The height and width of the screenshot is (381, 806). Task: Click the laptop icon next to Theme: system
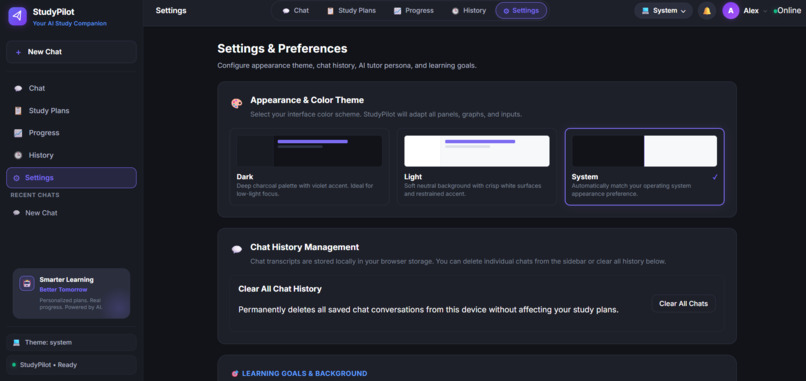pyautogui.click(x=16, y=342)
